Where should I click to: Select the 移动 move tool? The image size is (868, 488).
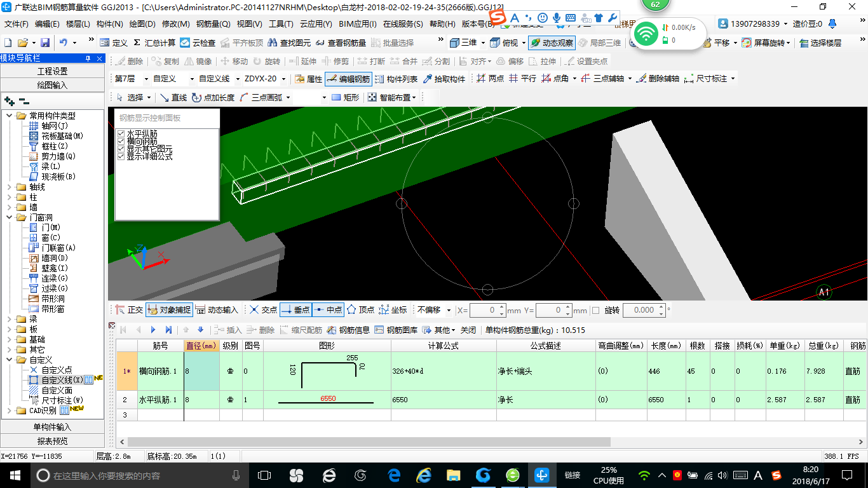[233, 61]
